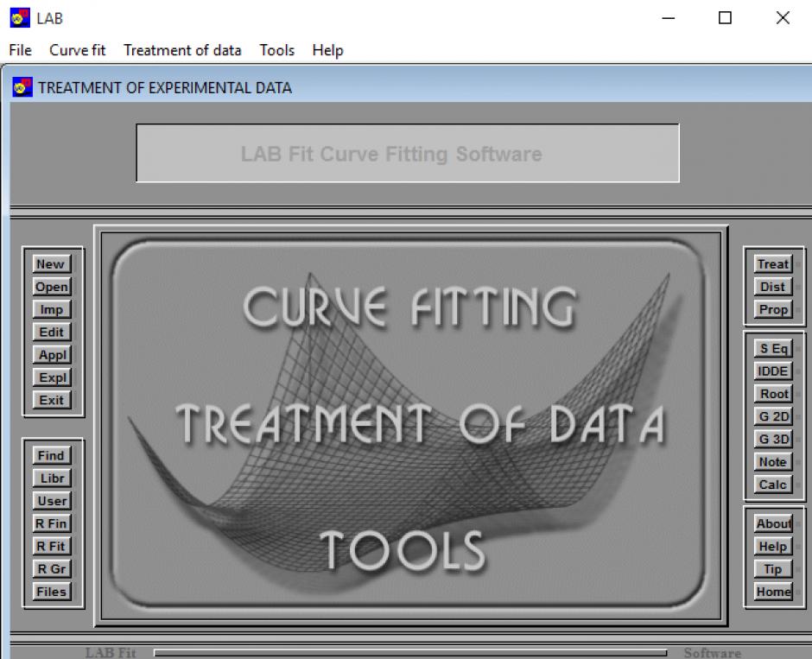Click the R Fin button

51,523
